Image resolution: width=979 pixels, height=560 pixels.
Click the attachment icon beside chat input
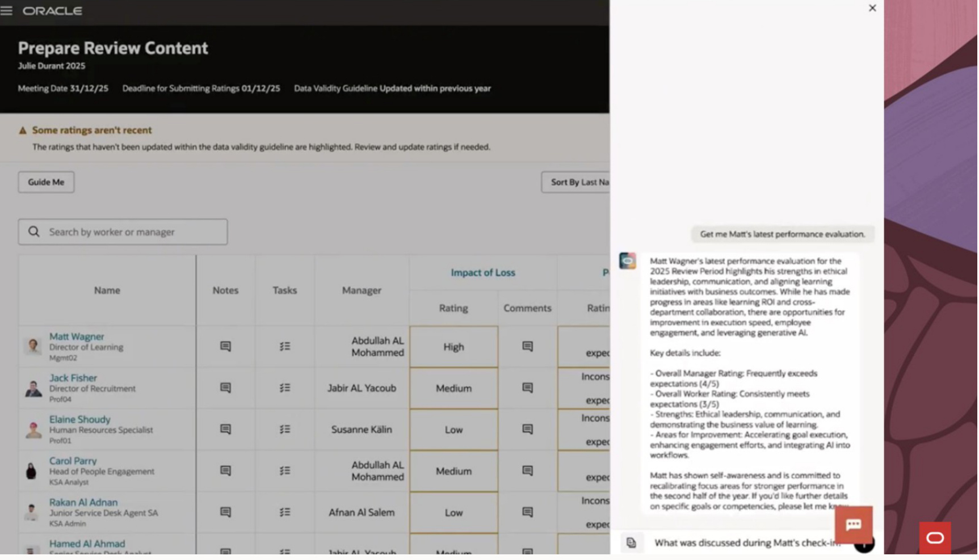pyautogui.click(x=631, y=543)
